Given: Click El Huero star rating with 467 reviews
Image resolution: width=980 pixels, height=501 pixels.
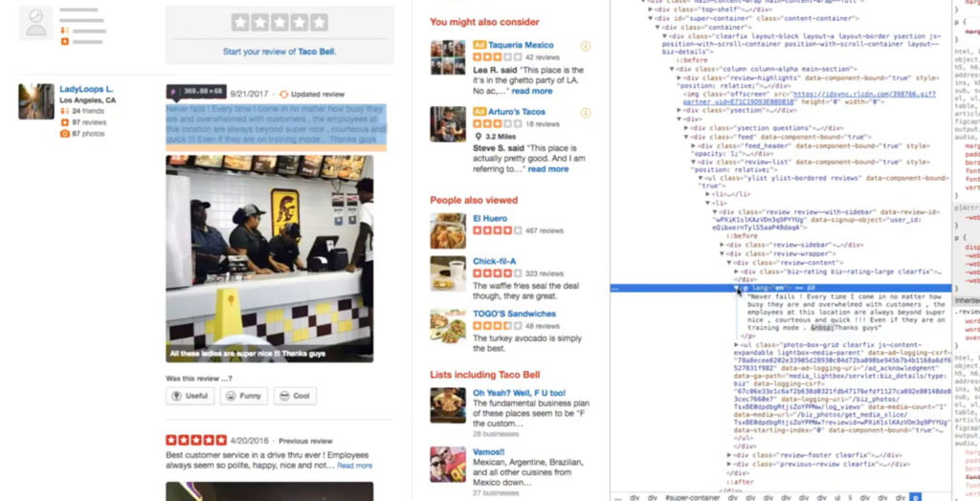Looking at the screenshot, I should [497, 230].
